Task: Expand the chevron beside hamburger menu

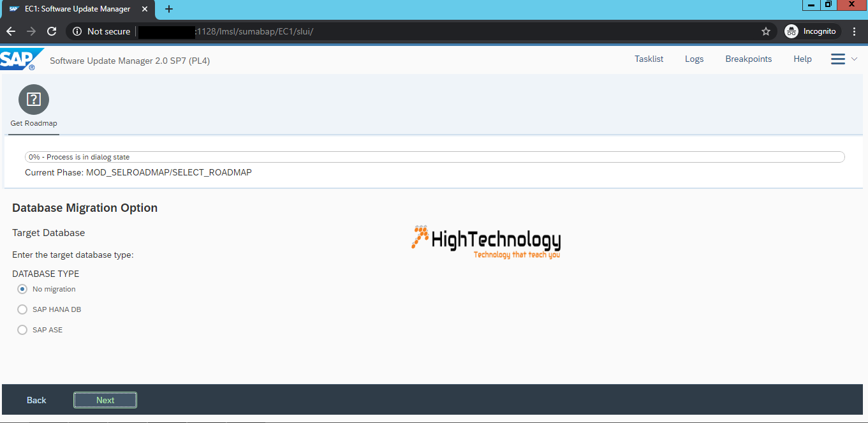Action: pos(855,59)
